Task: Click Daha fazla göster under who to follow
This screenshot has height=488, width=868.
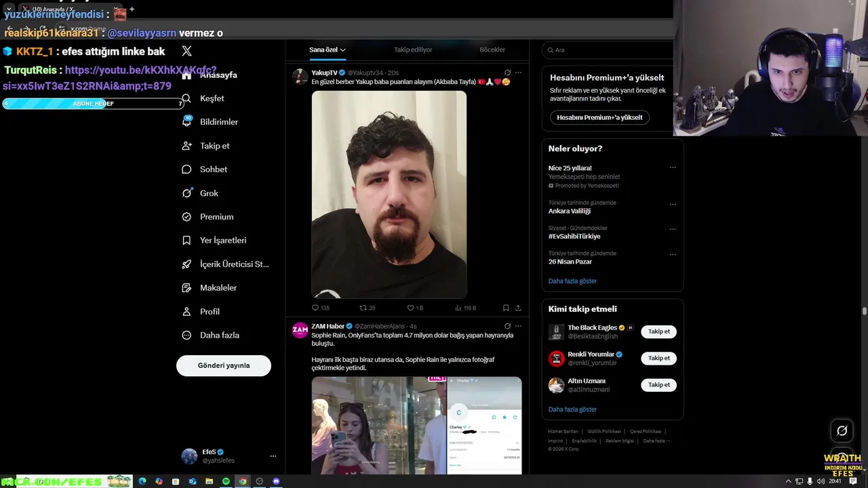Action: point(572,409)
